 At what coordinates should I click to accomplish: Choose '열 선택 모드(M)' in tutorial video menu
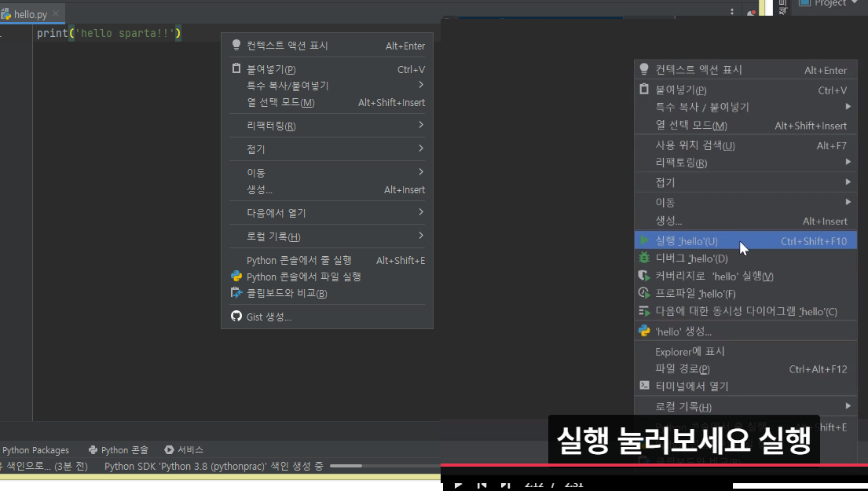click(745, 126)
